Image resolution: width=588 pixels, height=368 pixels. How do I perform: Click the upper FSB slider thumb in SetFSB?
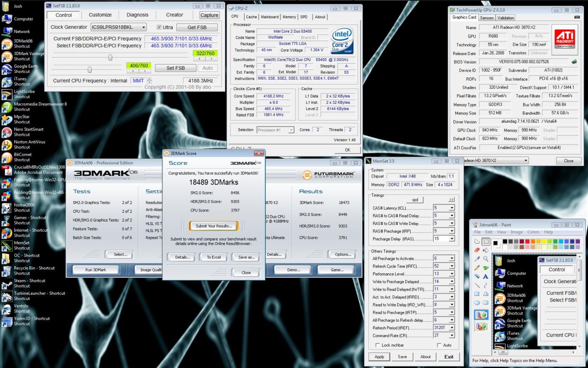click(x=110, y=57)
